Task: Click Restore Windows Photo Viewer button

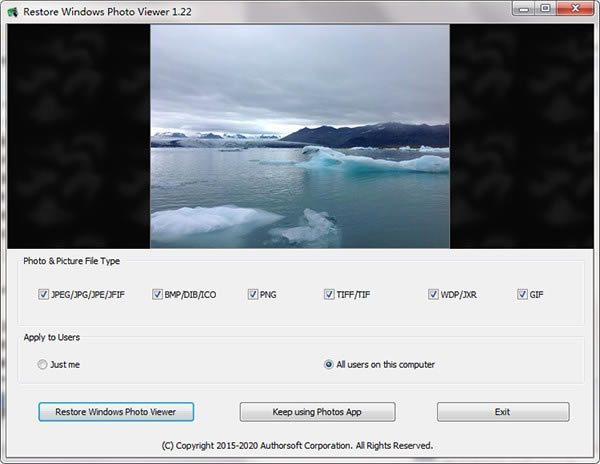Action: coord(116,412)
